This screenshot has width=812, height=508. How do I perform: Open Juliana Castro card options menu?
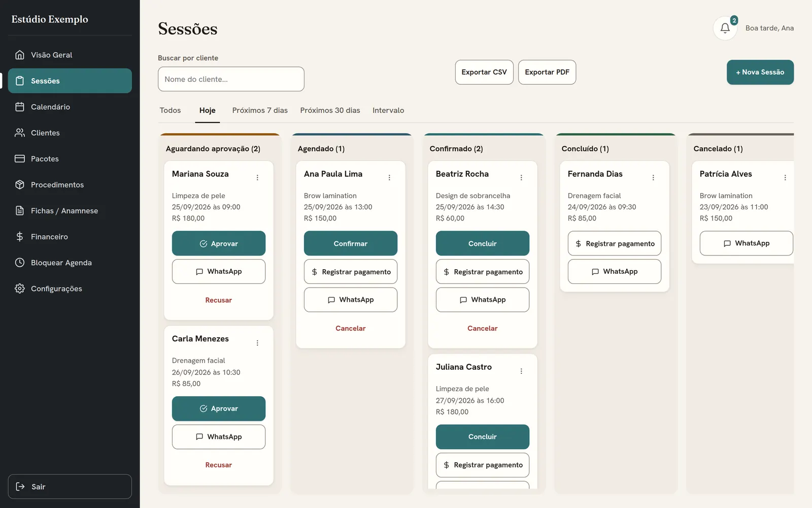pos(521,371)
